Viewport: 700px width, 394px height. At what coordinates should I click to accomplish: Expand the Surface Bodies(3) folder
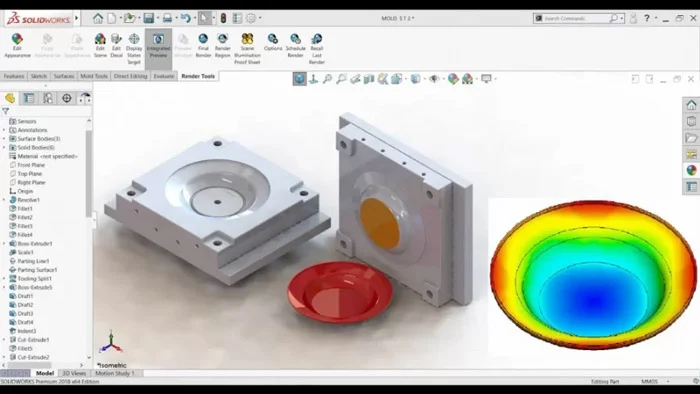coord(4,139)
